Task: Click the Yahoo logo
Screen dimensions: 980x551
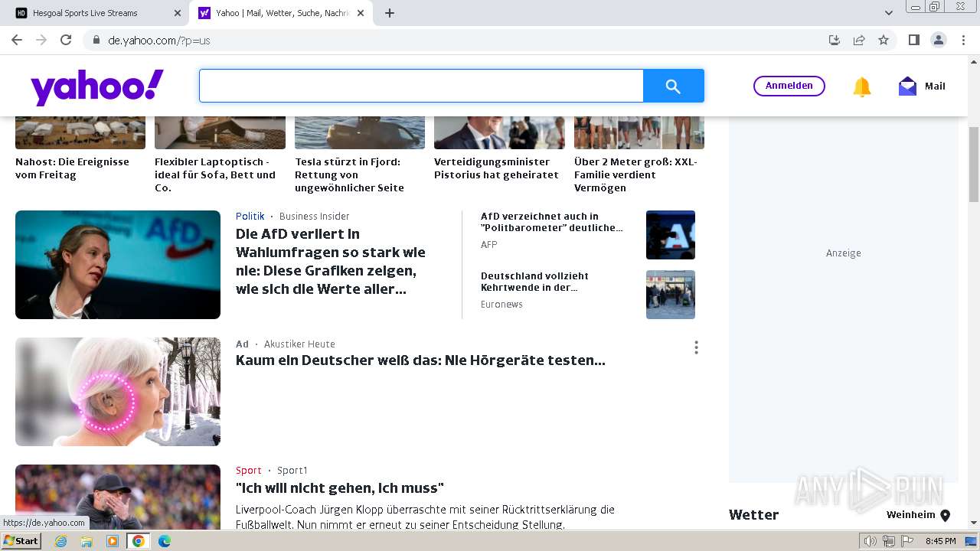Action: tap(97, 86)
